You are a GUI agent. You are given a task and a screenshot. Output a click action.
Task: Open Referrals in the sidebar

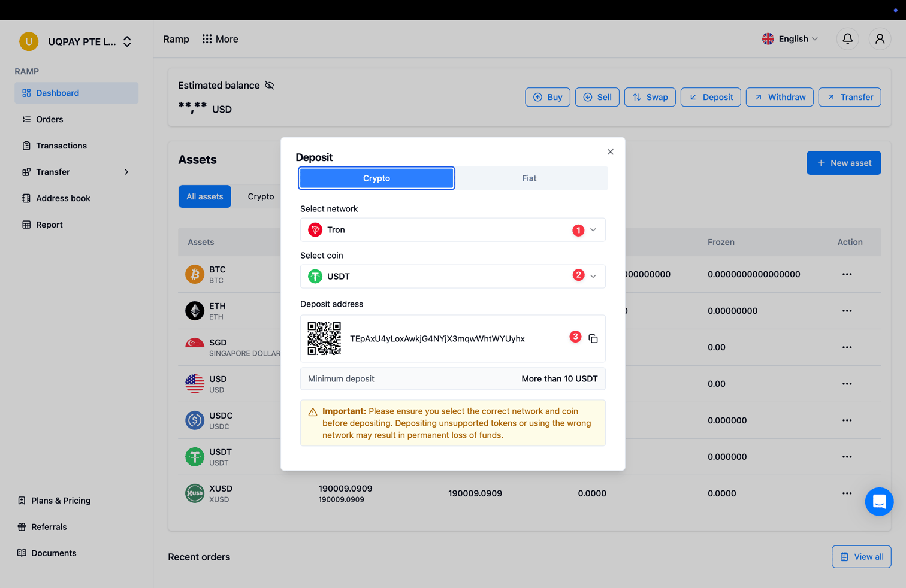[x=42, y=527]
